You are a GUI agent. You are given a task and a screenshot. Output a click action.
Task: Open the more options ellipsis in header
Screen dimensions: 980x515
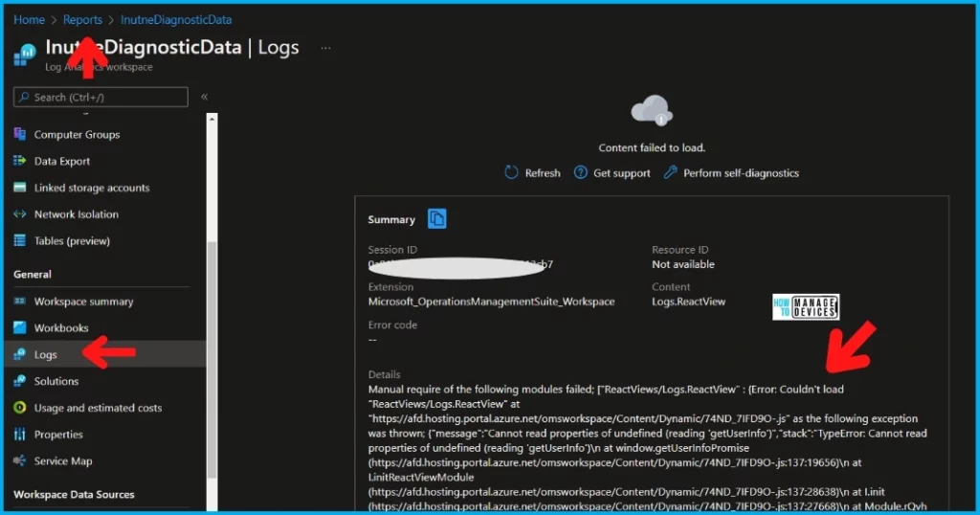coord(325,48)
